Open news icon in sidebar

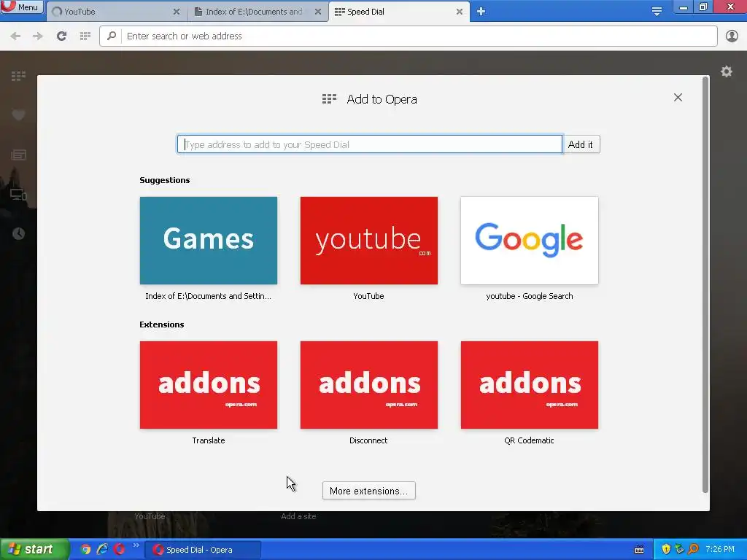[18, 155]
